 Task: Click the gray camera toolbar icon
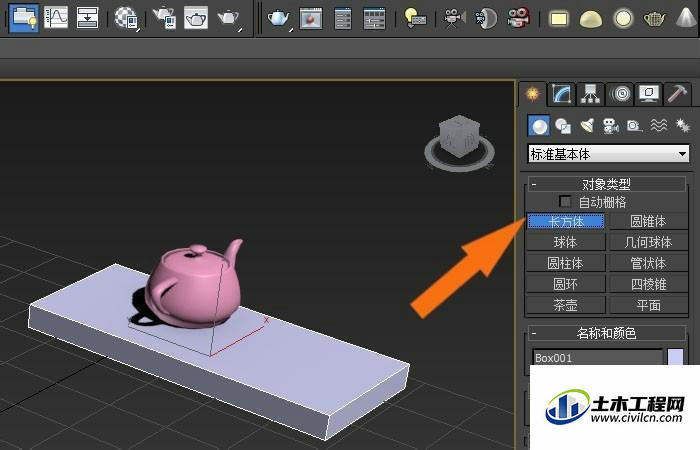[x=454, y=18]
